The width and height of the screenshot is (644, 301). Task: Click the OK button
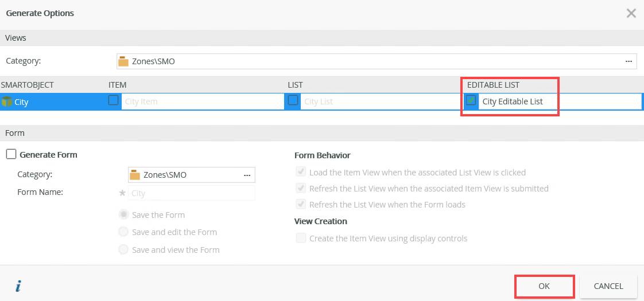pyautogui.click(x=544, y=286)
